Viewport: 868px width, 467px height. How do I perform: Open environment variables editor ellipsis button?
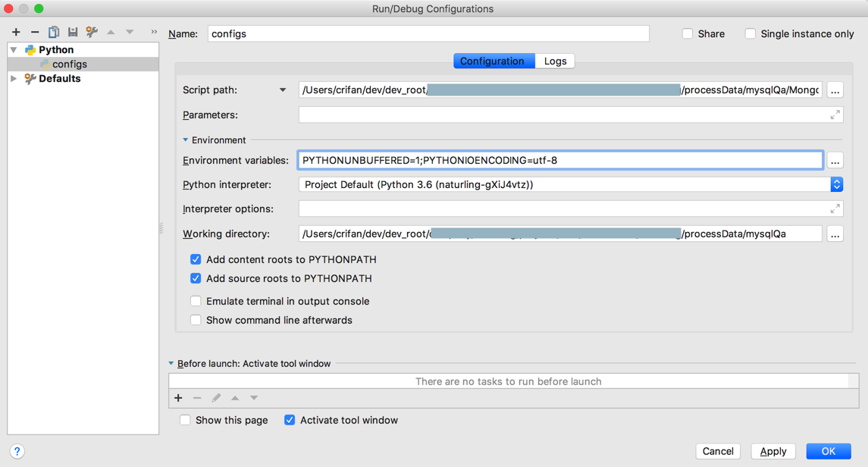tap(835, 161)
